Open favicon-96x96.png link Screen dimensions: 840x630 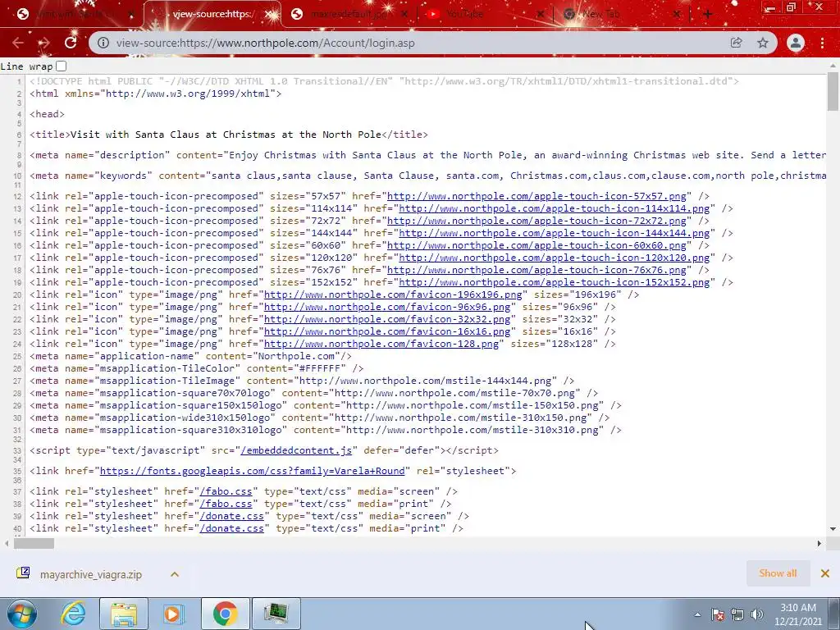coord(387,307)
